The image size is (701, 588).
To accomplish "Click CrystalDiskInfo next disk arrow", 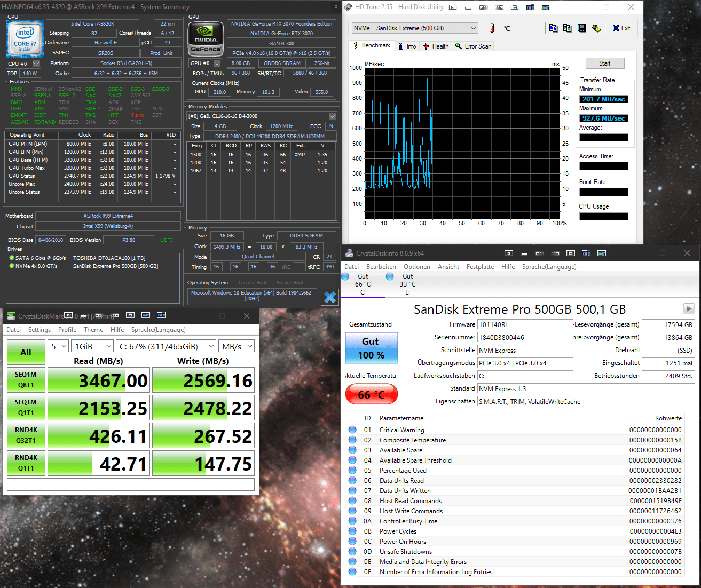I will [x=689, y=308].
